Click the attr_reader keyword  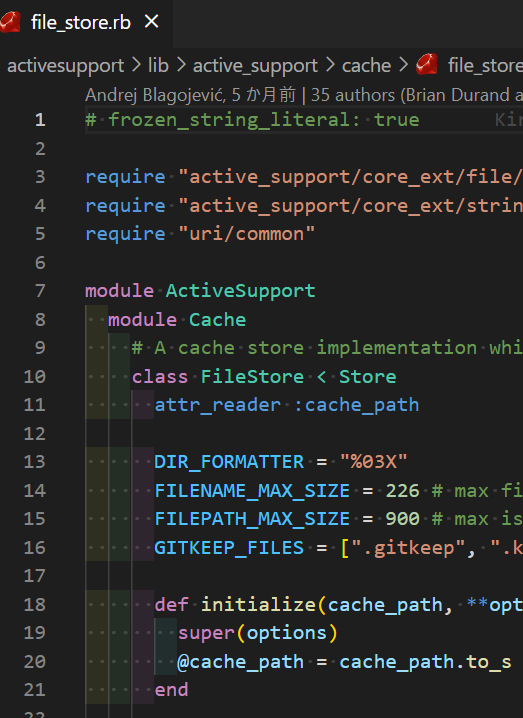pyautogui.click(x=218, y=405)
